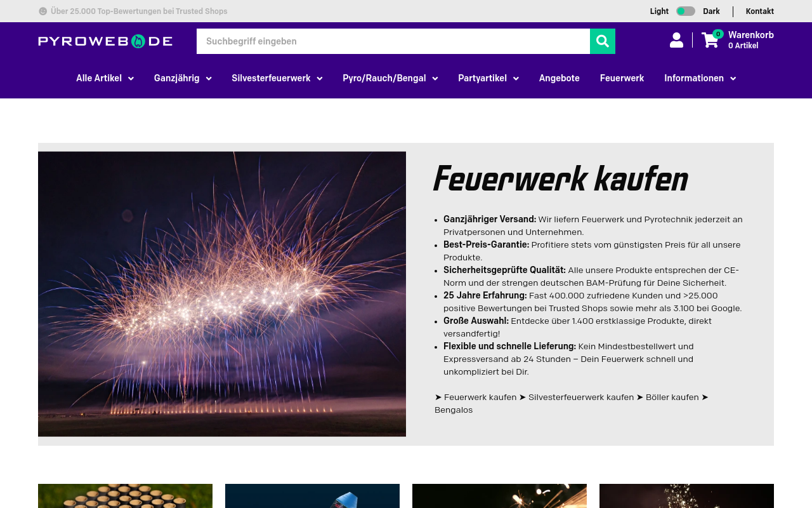The width and height of the screenshot is (812, 508).
Task: Click the shopping cart icon
Action: 709,39
